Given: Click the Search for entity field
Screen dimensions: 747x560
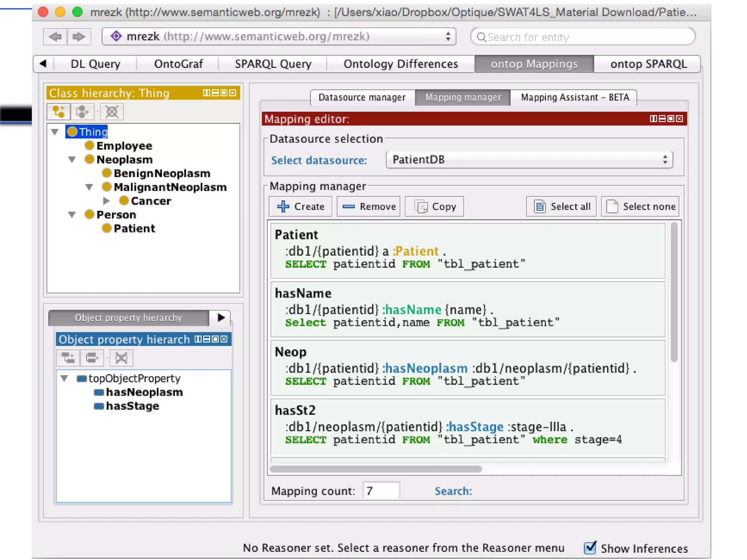Looking at the screenshot, I should (584, 37).
